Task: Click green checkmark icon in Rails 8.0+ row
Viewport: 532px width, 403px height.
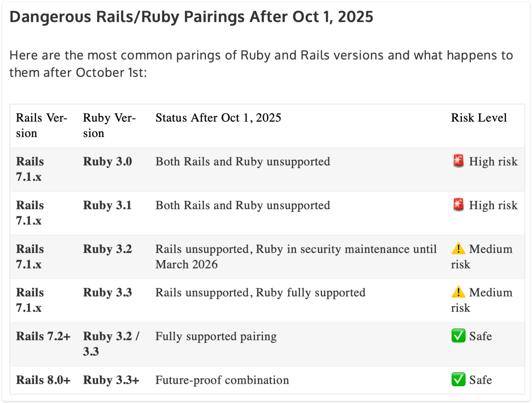Action: 458,380
